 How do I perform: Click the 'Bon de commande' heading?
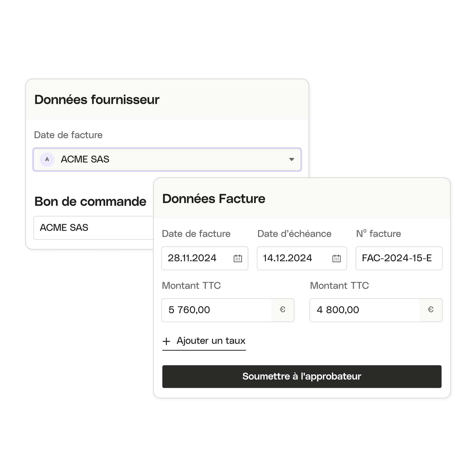tap(90, 201)
